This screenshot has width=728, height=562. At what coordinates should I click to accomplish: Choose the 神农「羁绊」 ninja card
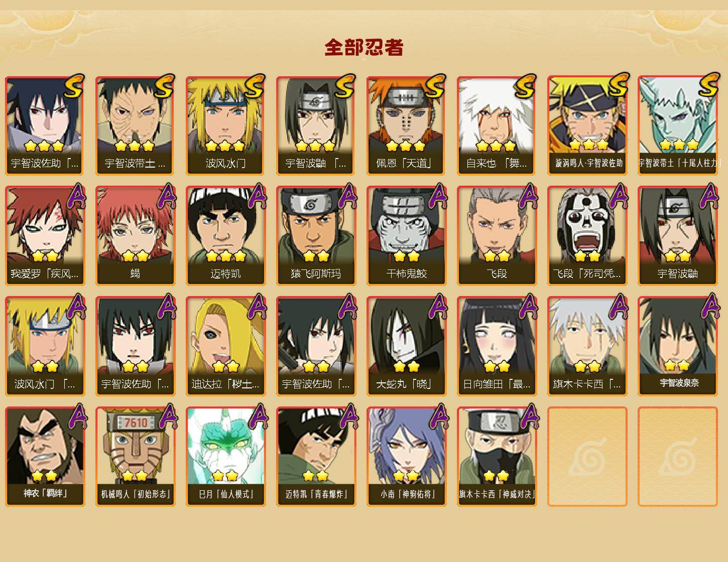(45, 457)
